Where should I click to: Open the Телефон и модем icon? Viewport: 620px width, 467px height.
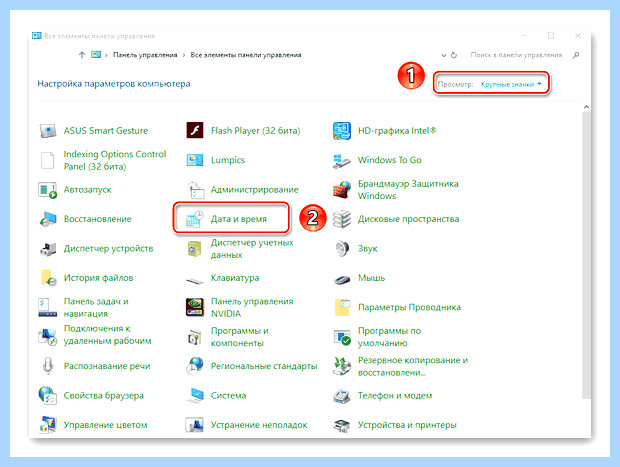(x=342, y=396)
